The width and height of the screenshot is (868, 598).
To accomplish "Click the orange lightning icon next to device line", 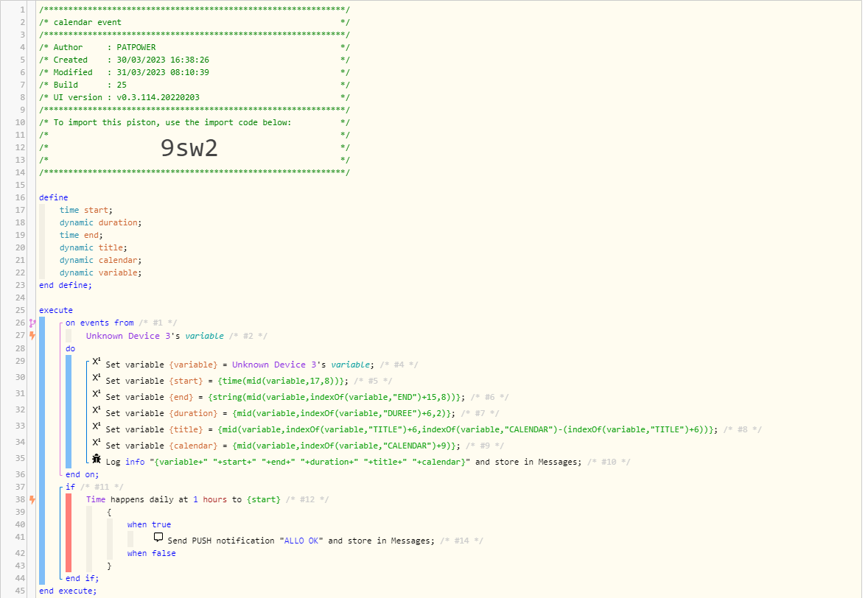I will [x=31, y=335].
